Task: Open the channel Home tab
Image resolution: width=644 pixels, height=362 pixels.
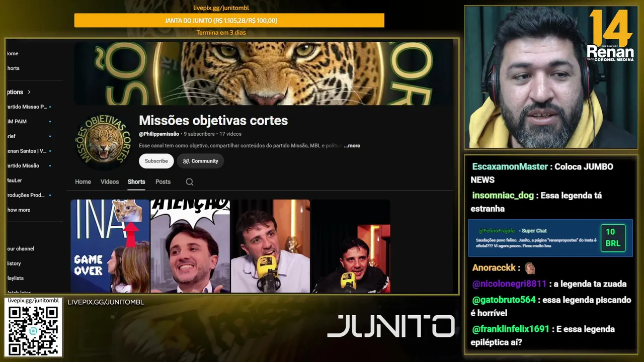Action: (x=83, y=182)
